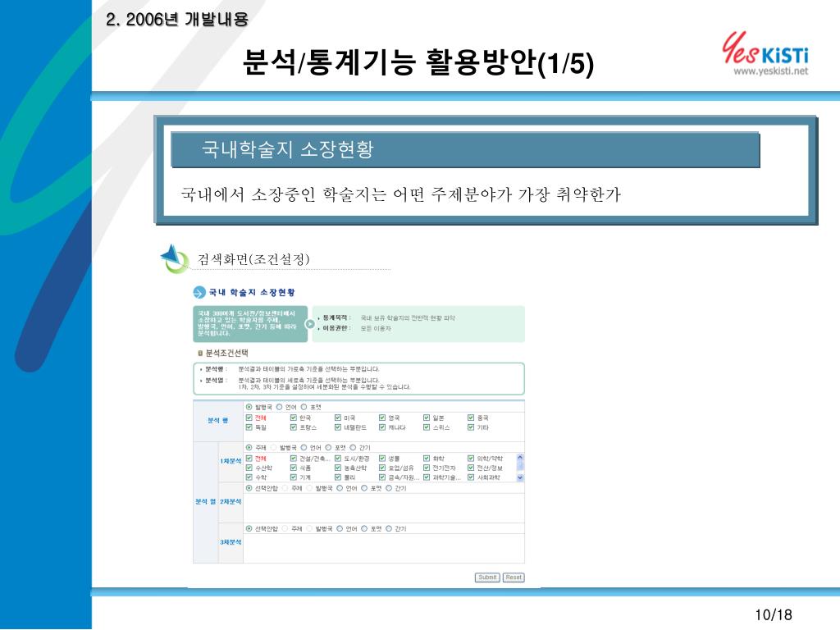This screenshot has height=630, width=840.
Task: Uncheck the 수산학 checkbox
Action: point(249,468)
